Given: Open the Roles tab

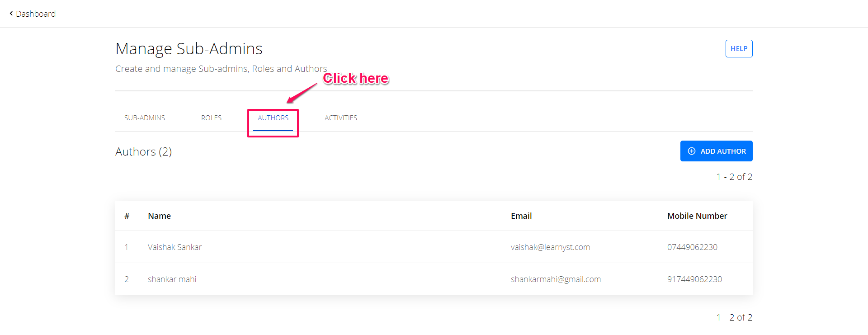Looking at the screenshot, I should [x=211, y=118].
